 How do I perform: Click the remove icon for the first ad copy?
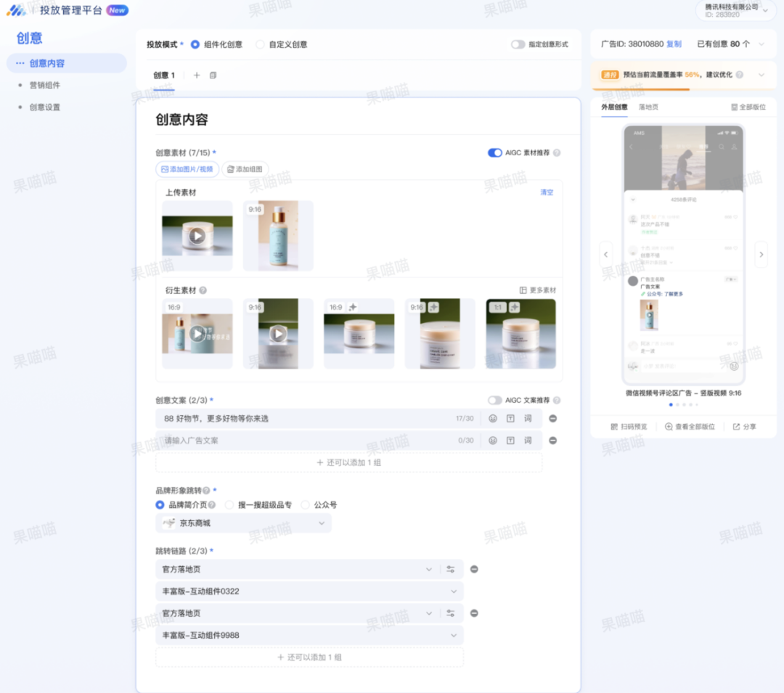pyautogui.click(x=552, y=419)
